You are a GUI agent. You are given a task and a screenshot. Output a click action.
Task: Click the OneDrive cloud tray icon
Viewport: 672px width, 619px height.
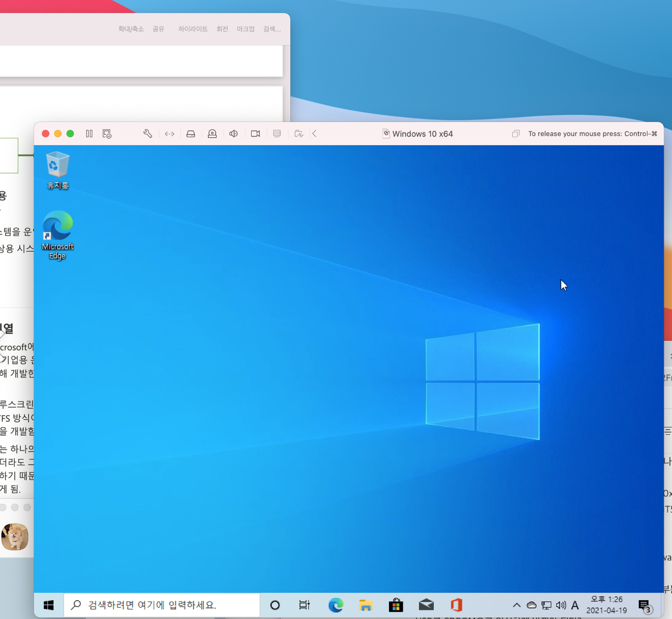click(x=531, y=605)
